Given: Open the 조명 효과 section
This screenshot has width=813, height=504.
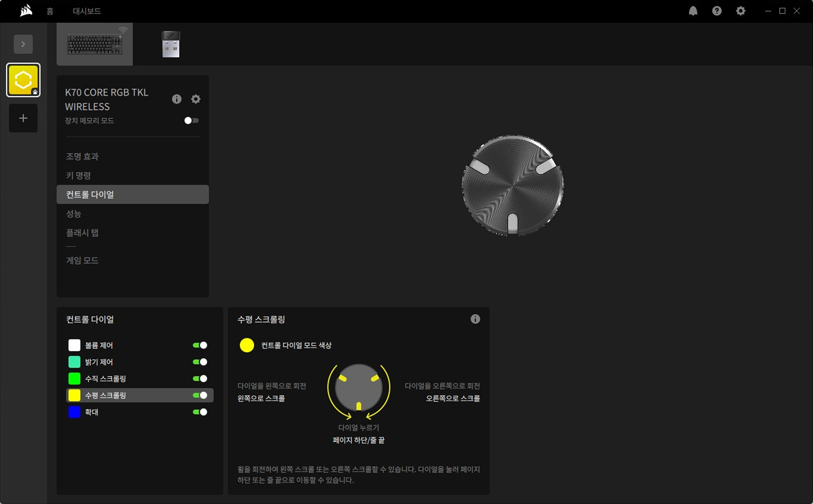Looking at the screenshot, I should click(x=82, y=156).
